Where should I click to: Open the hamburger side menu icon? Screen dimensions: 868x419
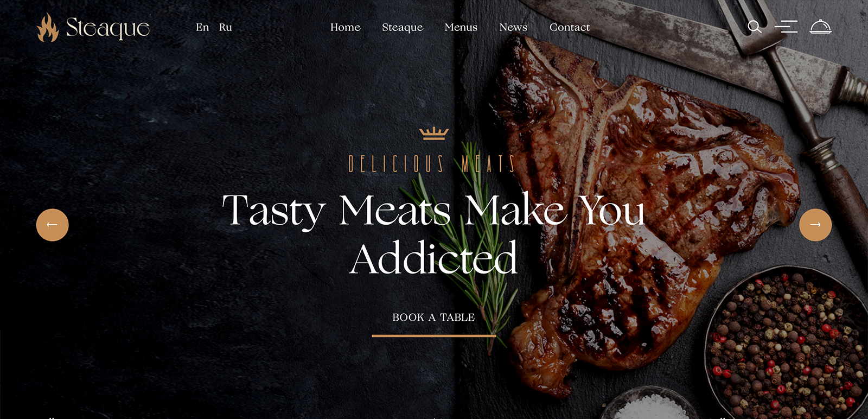[786, 27]
